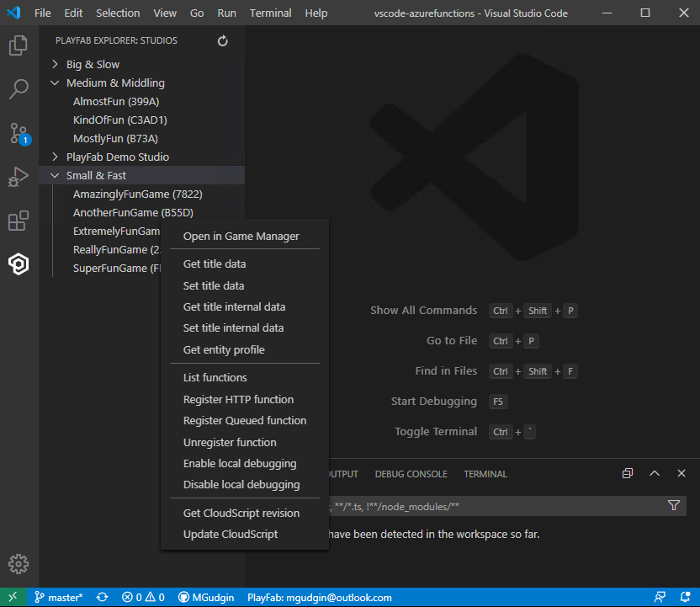Select the ExtremelyFunGame tree item
Viewport: 700px width, 607px height.
[x=116, y=232]
